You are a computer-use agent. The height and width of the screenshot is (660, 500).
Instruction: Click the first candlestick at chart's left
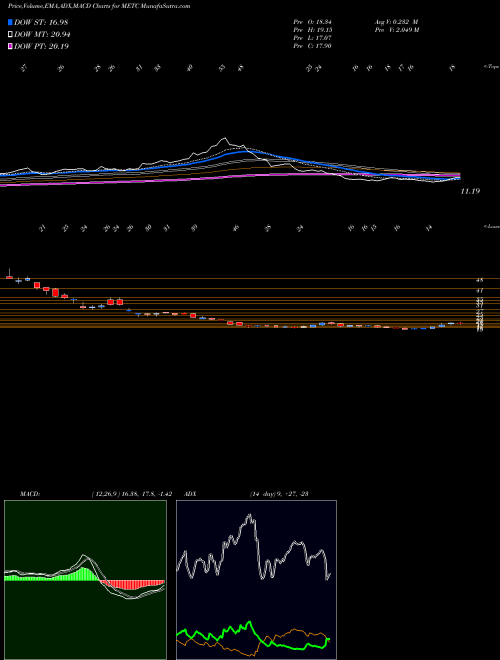point(9,276)
